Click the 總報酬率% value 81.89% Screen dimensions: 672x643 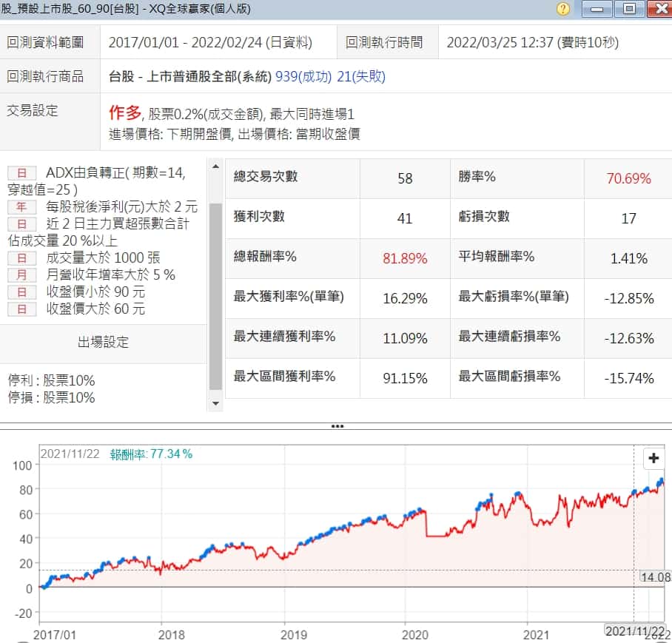coord(405,258)
